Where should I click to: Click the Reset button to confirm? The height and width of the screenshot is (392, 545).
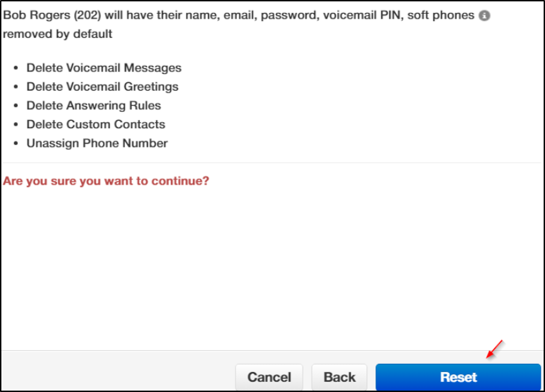click(458, 377)
